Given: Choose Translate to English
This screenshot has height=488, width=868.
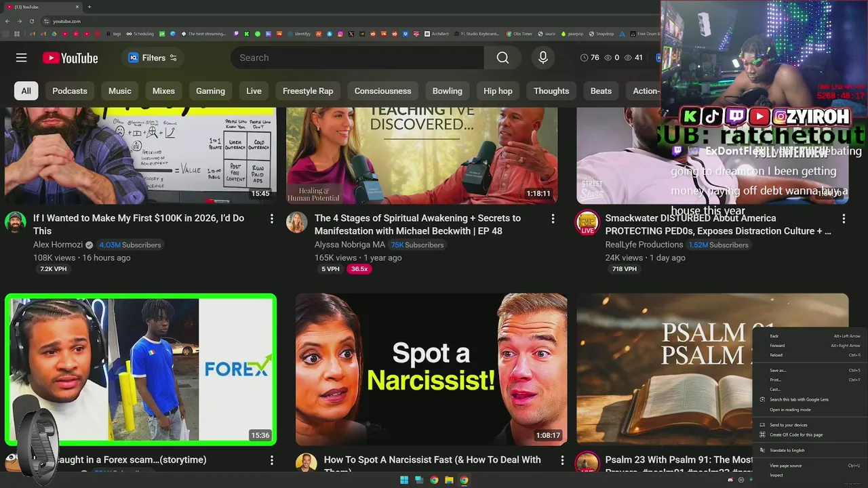Looking at the screenshot, I should point(810,450).
